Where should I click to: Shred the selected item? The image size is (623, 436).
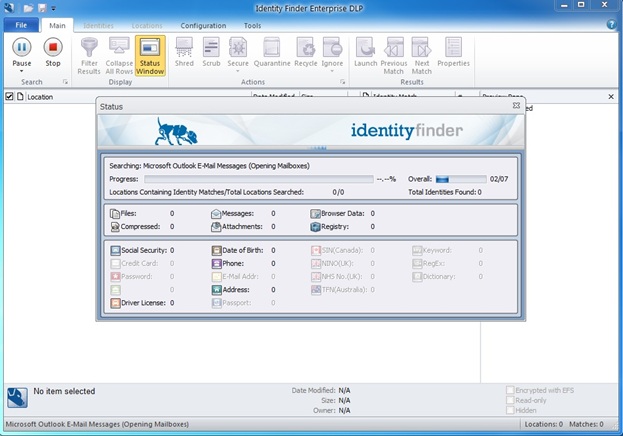pyautogui.click(x=184, y=52)
